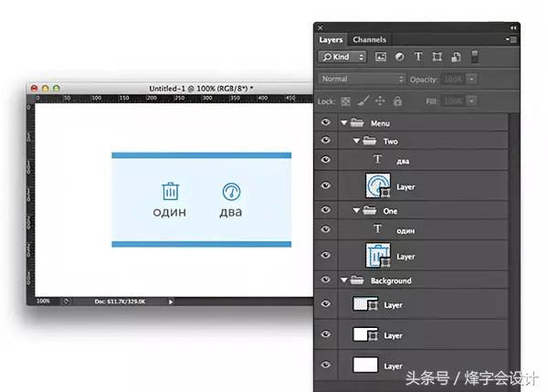Click the Two group folder icon
The image size is (548, 392).
pyautogui.click(x=369, y=141)
